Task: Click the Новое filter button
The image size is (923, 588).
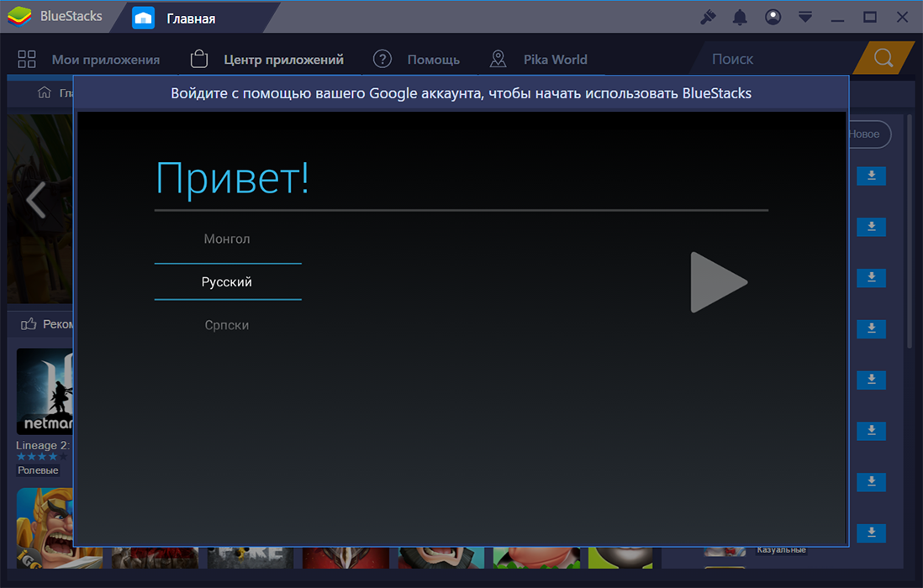Action: click(868, 134)
